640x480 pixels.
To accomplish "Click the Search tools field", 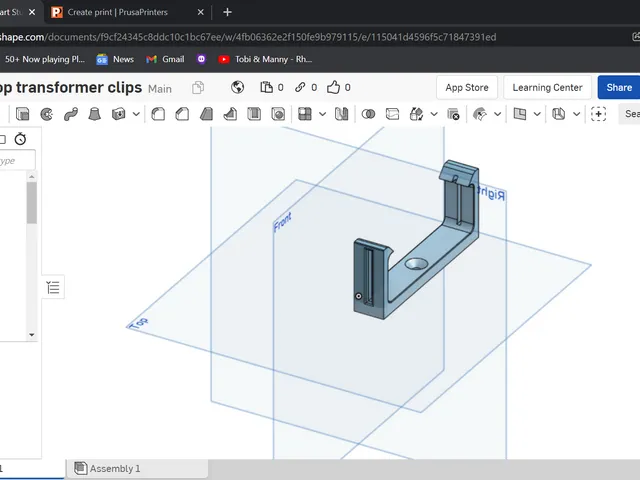I will click(x=630, y=114).
